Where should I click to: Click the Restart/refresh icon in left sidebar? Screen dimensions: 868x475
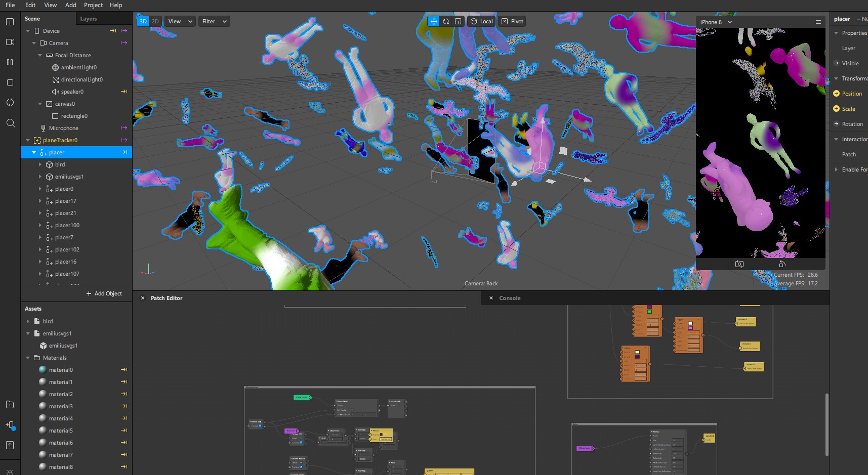pyautogui.click(x=10, y=103)
